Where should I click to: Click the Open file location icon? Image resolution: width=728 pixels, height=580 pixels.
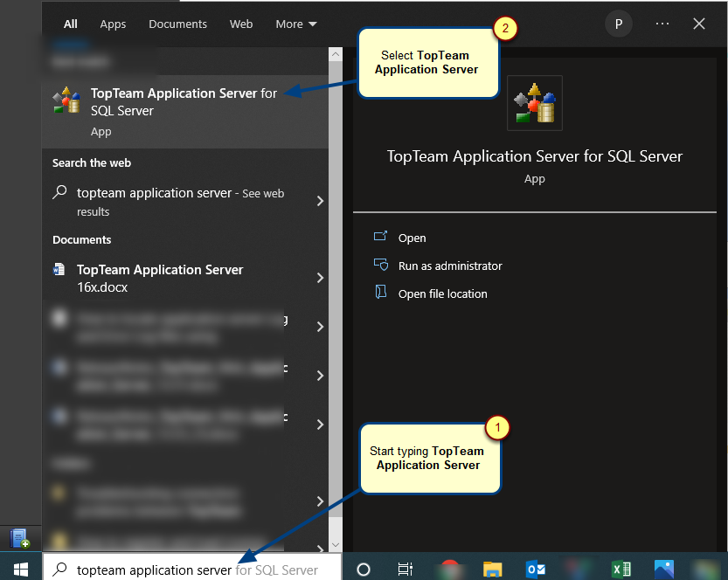[x=381, y=293]
